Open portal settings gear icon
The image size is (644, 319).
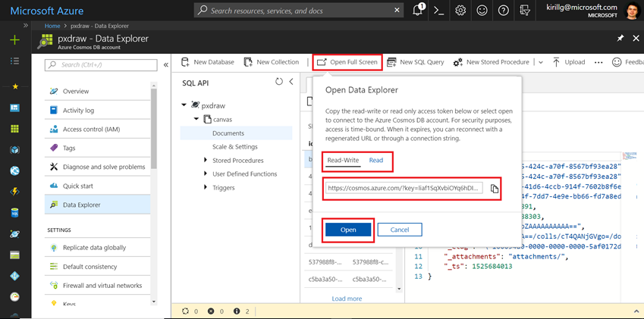pos(460,11)
